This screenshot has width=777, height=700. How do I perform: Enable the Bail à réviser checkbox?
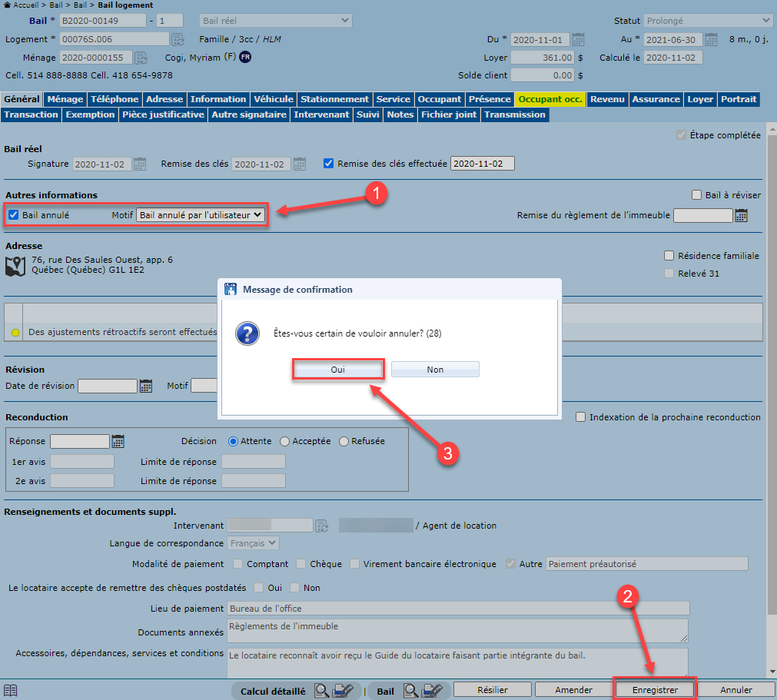[x=697, y=195]
